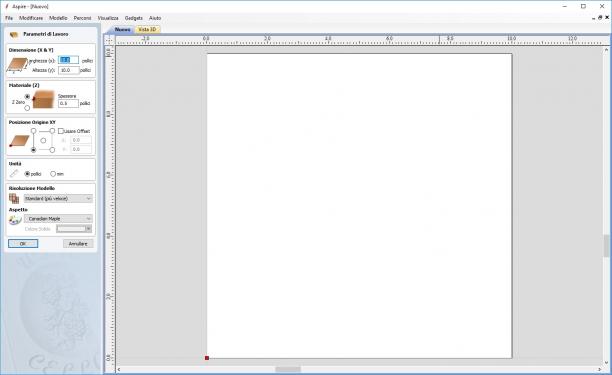The height and width of the screenshot is (375, 612).
Task: Open the Risoluzione Modello dropdown
Action: click(x=58, y=199)
